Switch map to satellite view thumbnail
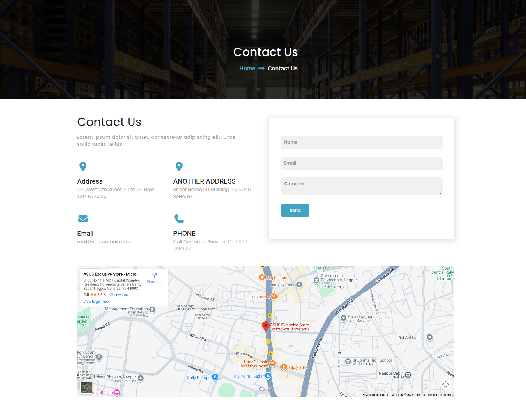This screenshot has height=420, width=526. coord(86,388)
